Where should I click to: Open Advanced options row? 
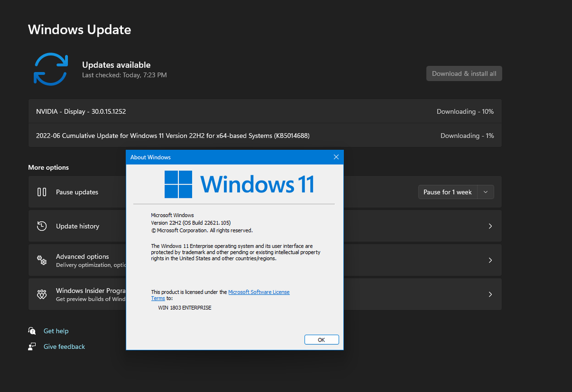pyautogui.click(x=265, y=260)
